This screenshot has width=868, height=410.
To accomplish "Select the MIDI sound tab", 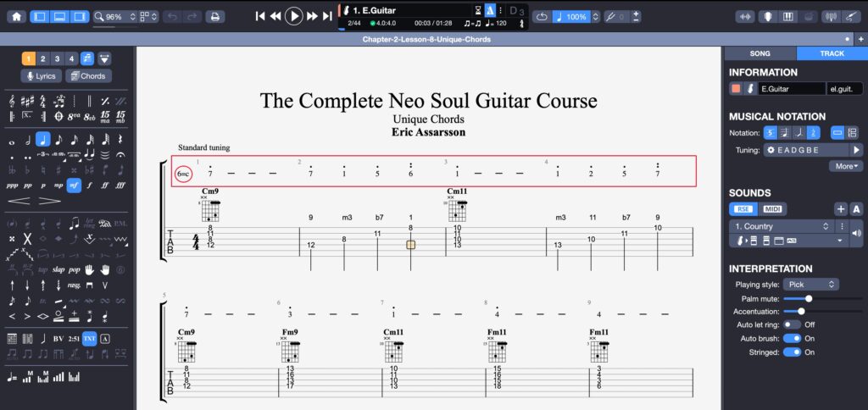I will point(772,209).
